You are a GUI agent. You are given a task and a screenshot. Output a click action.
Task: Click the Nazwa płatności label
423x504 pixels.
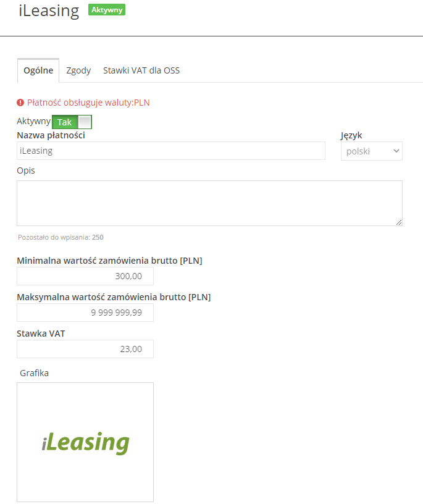51,135
